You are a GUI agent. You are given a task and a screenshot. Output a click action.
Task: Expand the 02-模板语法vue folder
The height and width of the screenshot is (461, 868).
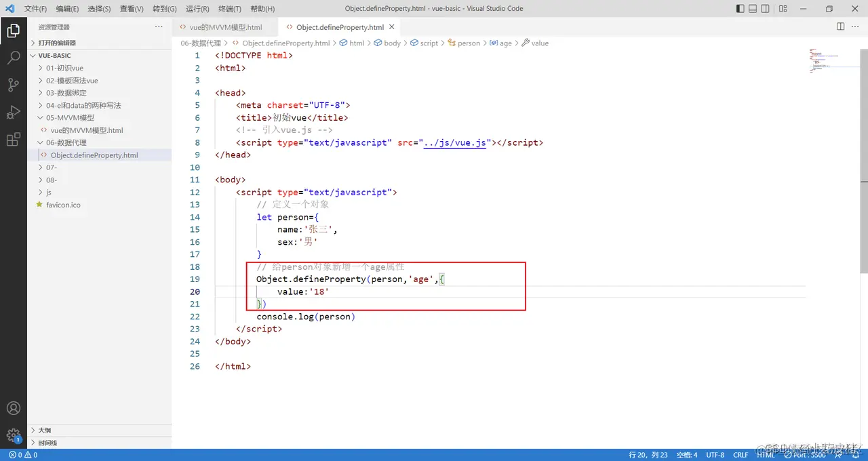click(99, 81)
